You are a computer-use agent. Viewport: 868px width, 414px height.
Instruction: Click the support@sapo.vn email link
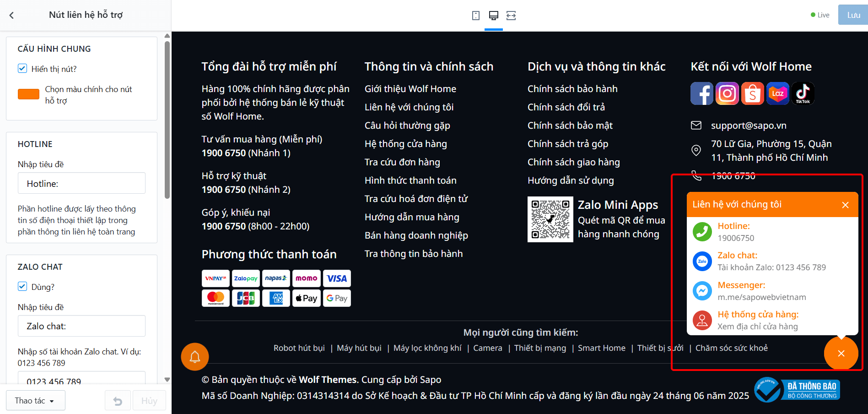(749, 125)
